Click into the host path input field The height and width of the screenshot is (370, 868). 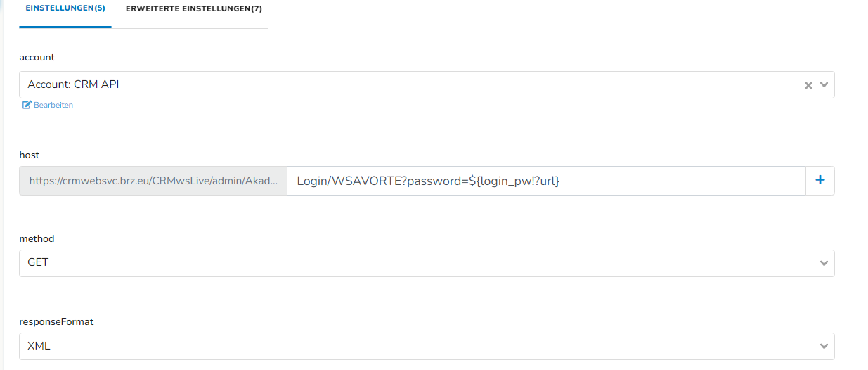pyautogui.click(x=546, y=181)
